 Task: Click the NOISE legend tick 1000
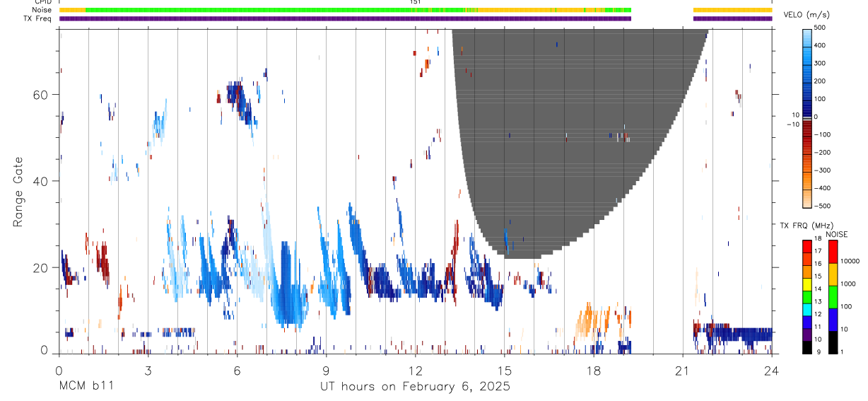849,284
